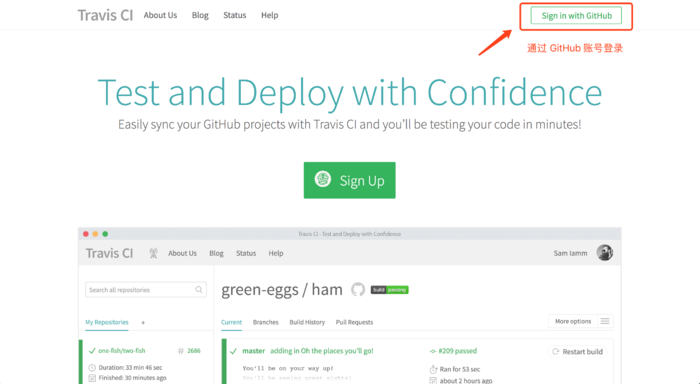Click the Sam Iamm profile avatar
The height and width of the screenshot is (384, 700).
click(x=604, y=253)
